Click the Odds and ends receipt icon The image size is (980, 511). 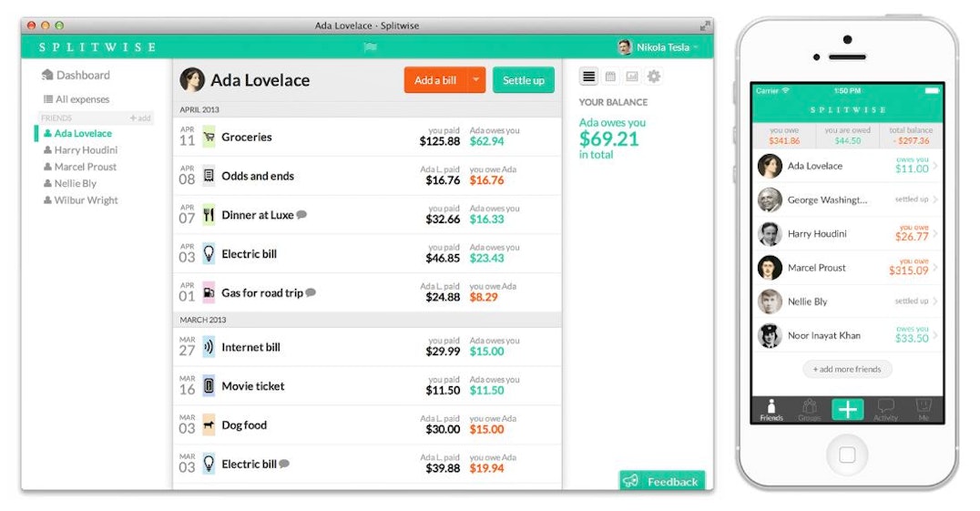pyautogui.click(x=209, y=176)
